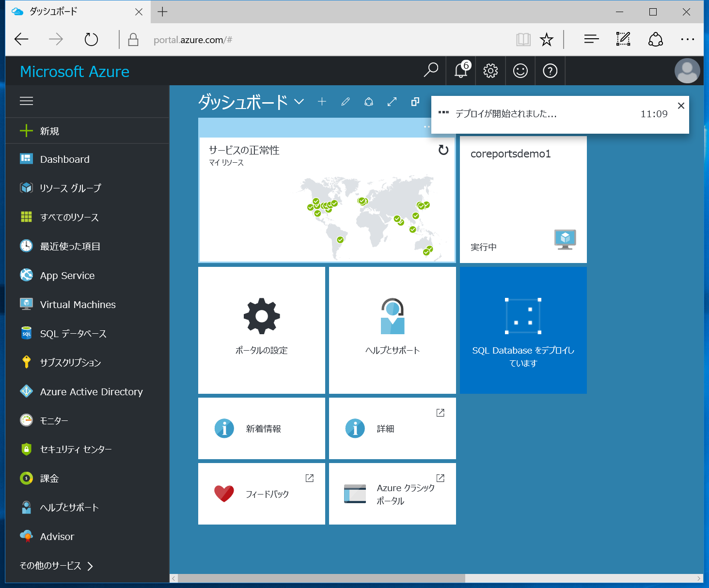
Task: Open the ポータルの設定 gear tile
Action: coord(262,330)
